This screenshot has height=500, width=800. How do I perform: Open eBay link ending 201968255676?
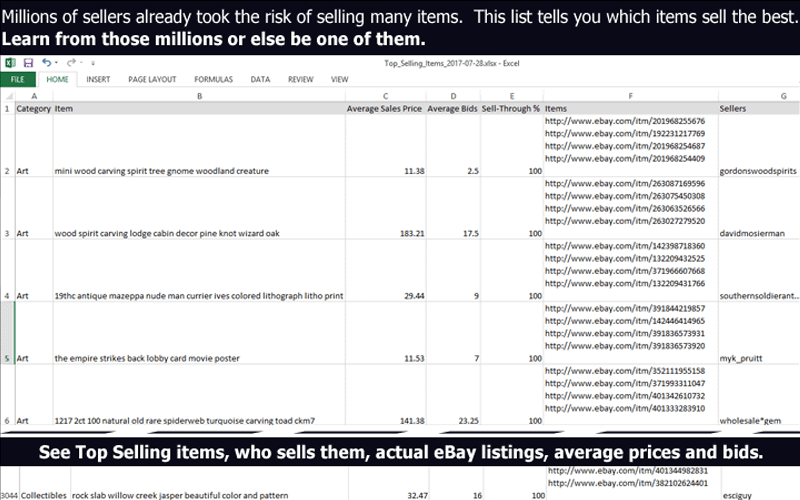[625, 121]
